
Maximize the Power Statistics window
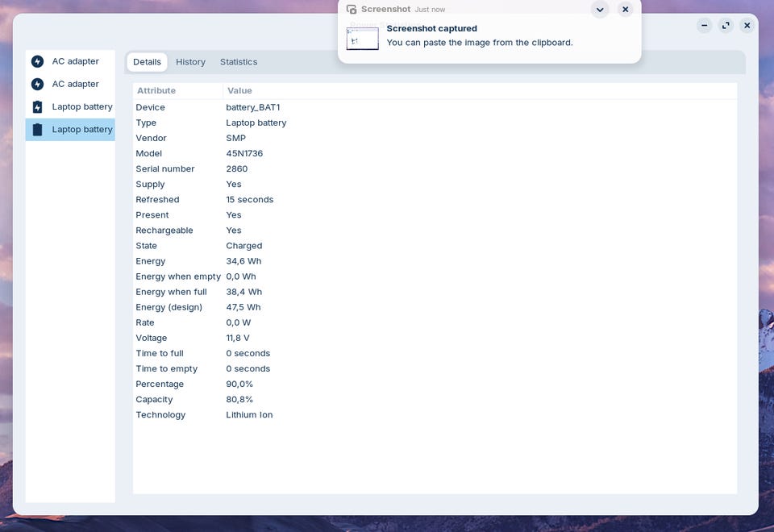(x=726, y=25)
